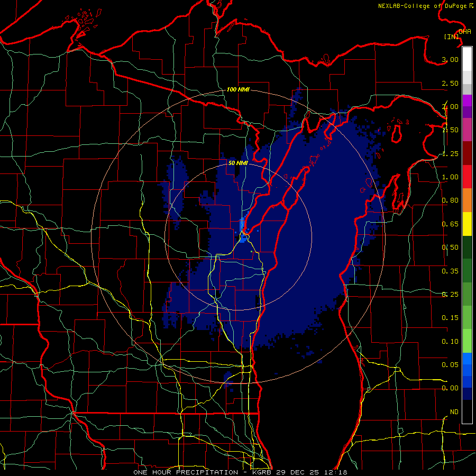
Task: Click the 1.25 legend value
Action: point(450,153)
